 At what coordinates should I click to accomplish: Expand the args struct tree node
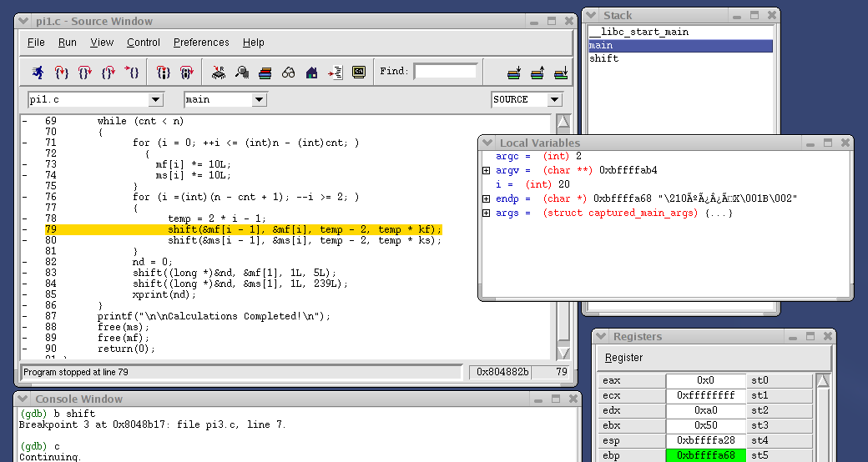pyautogui.click(x=486, y=213)
